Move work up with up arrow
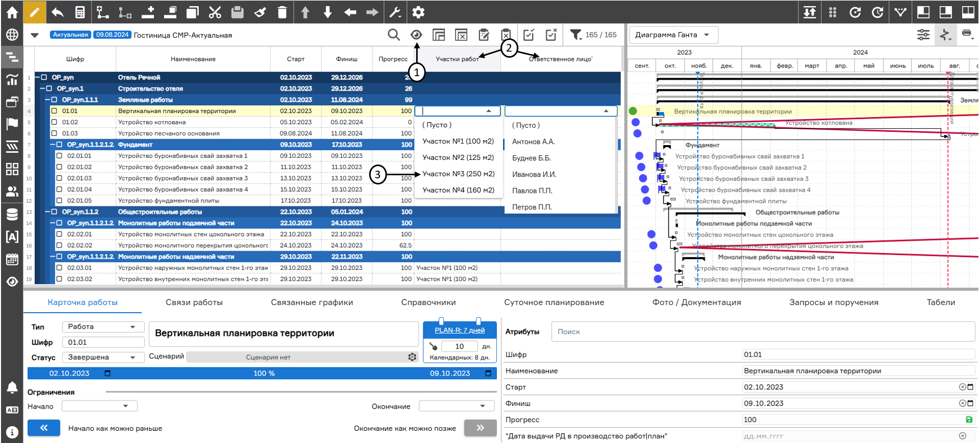This screenshot has height=443, width=980. click(305, 12)
